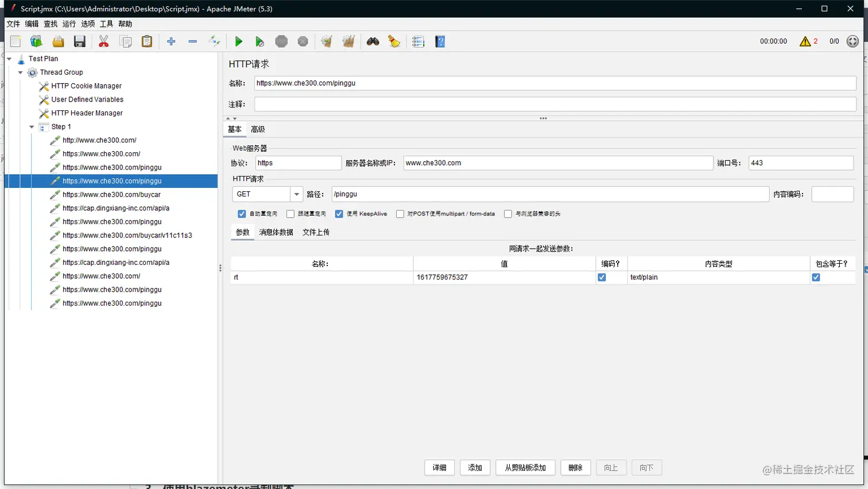The height and width of the screenshot is (489, 868).
Task: Click the 名称 input field
Action: tap(555, 83)
